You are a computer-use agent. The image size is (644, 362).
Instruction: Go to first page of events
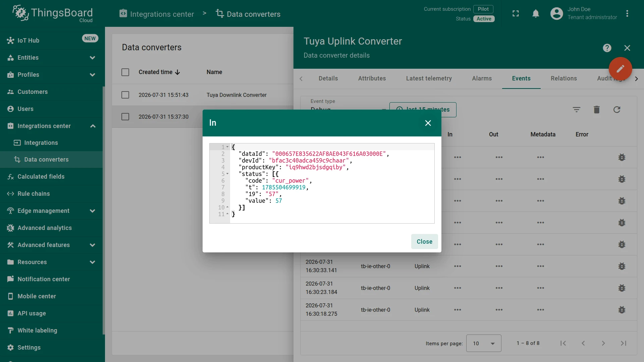coord(563,343)
